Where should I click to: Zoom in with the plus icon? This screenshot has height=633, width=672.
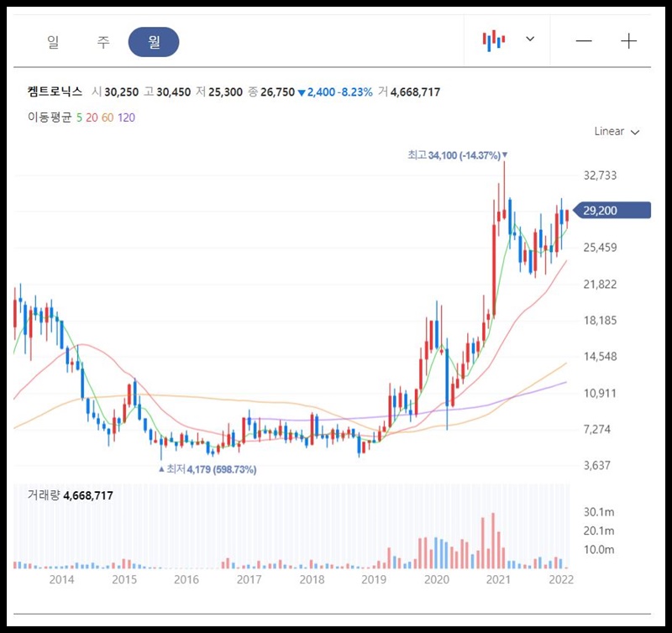[x=628, y=41]
